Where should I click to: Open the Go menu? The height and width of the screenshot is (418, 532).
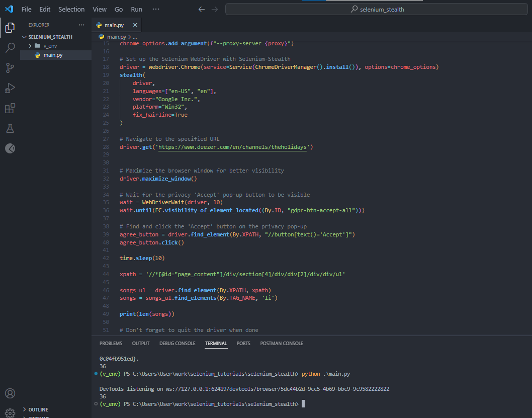click(x=119, y=9)
